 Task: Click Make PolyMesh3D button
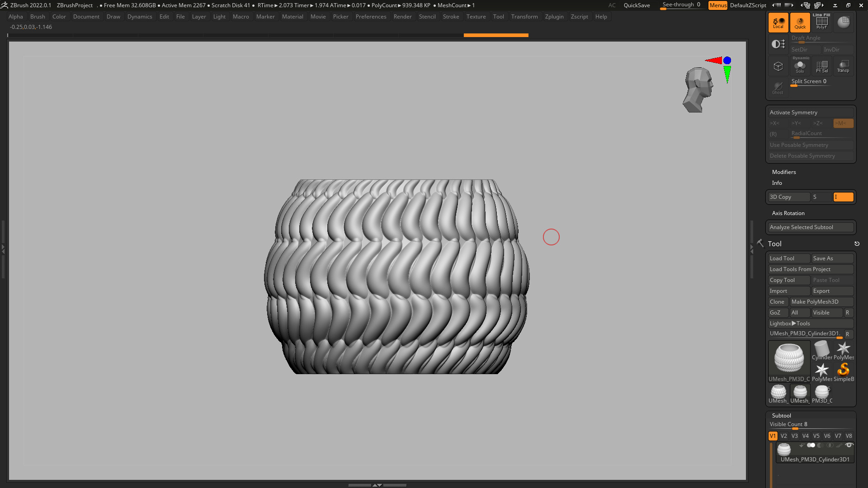point(821,302)
